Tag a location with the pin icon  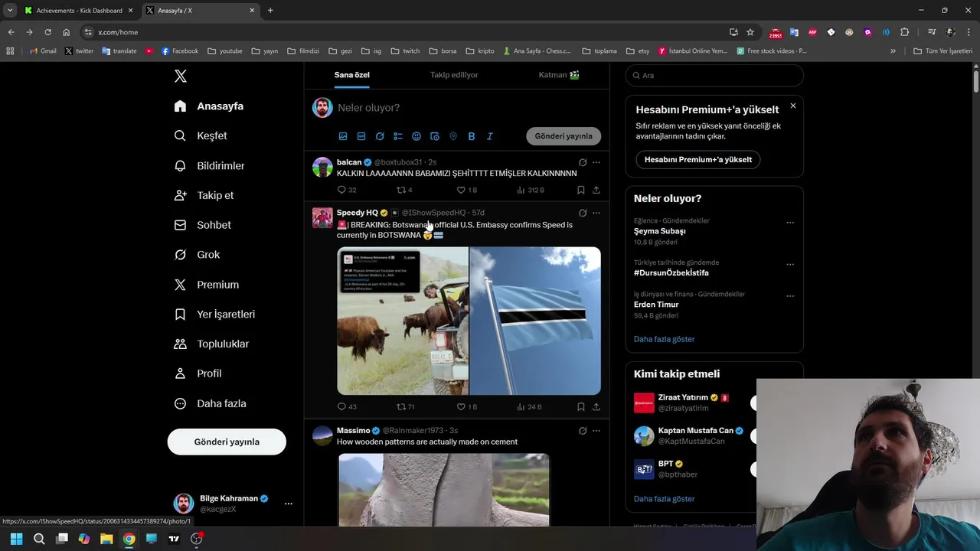[x=453, y=136]
